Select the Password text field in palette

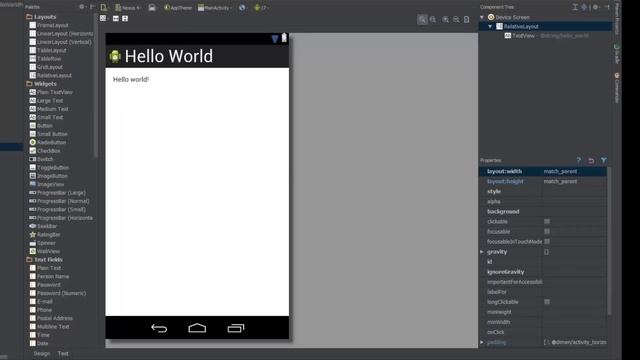click(x=45, y=285)
